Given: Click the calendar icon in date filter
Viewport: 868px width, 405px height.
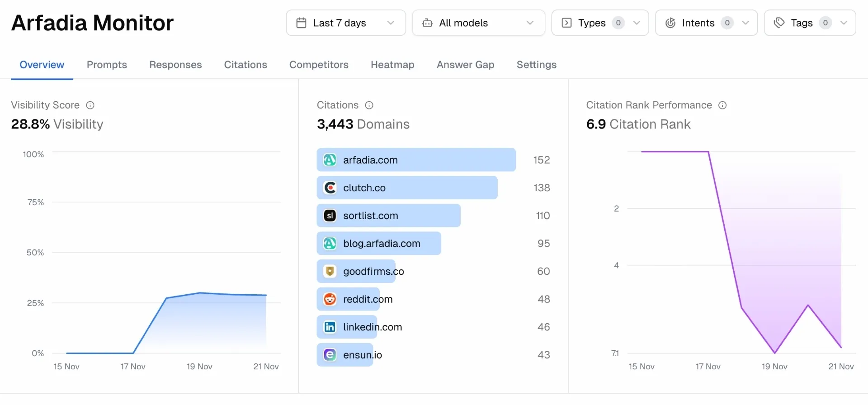Looking at the screenshot, I should coord(301,23).
